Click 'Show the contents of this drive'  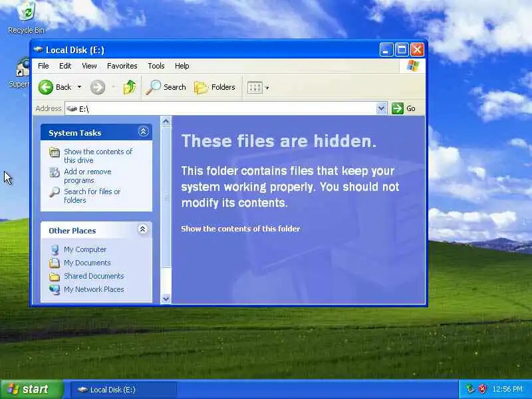pos(98,156)
